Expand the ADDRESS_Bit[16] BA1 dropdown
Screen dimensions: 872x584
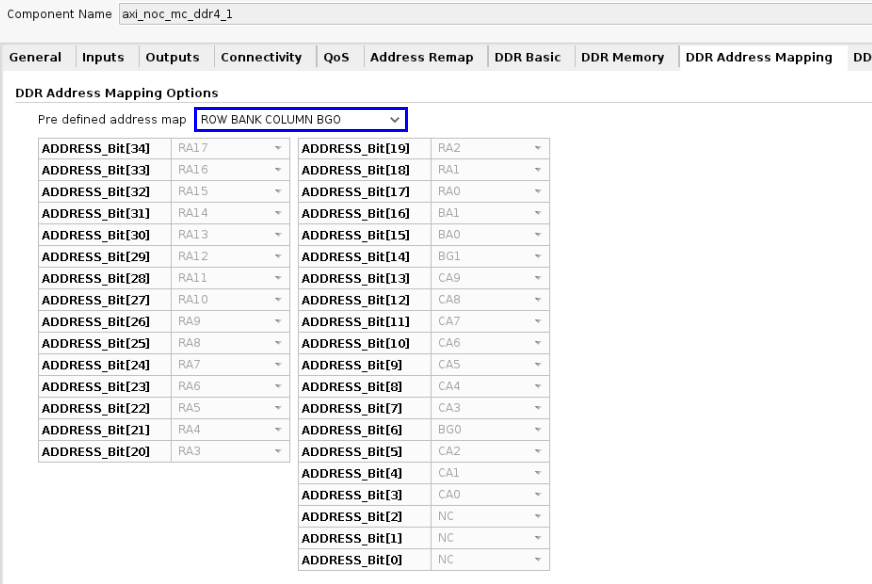point(490,214)
